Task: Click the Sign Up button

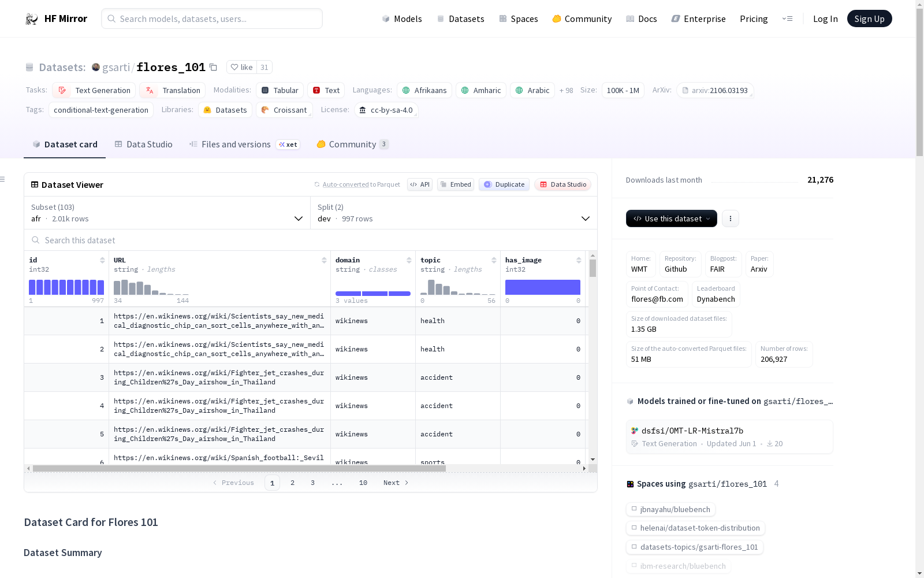Action: (869, 19)
